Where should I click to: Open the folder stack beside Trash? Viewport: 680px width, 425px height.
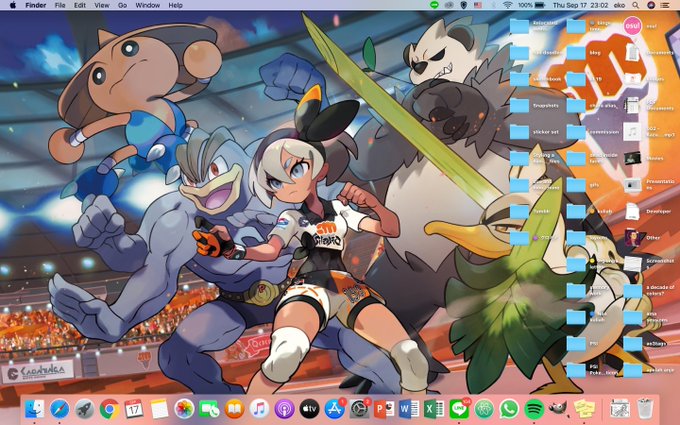coord(620,409)
